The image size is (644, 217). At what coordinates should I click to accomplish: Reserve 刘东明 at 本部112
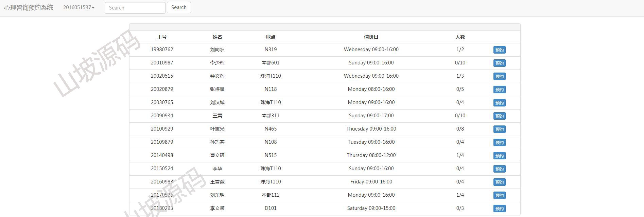tap(499, 195)
